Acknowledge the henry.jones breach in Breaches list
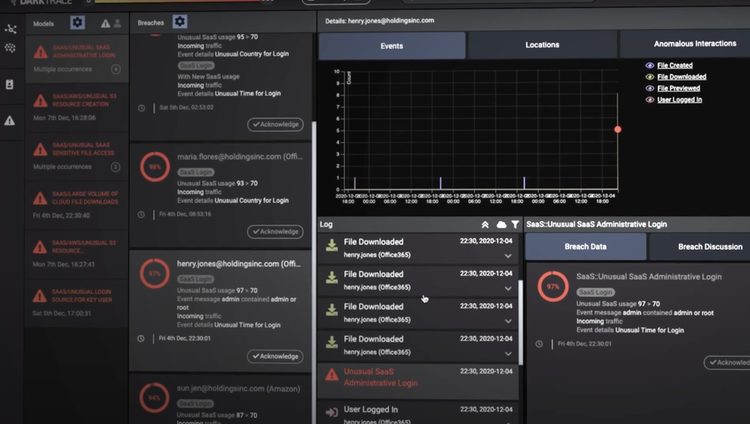The height and width of the screenshot is (424, 750). [275, 356]
